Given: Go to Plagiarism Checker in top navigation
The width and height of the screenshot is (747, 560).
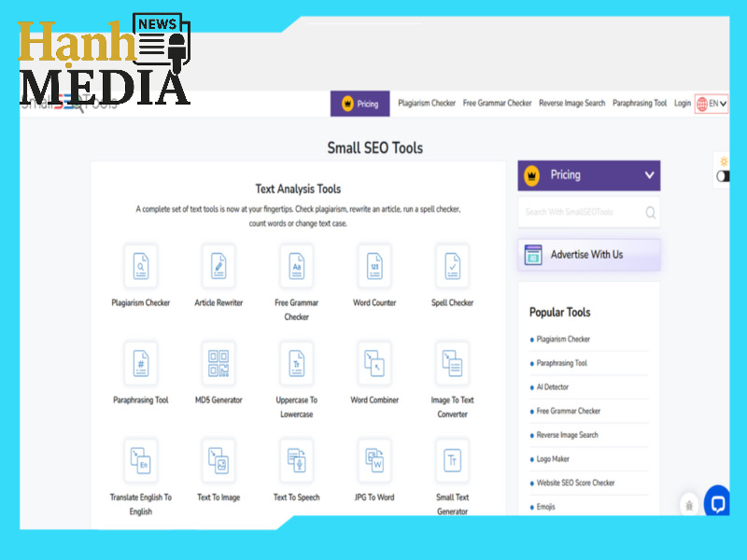Looking at the screenshot, I should [427, 103].
